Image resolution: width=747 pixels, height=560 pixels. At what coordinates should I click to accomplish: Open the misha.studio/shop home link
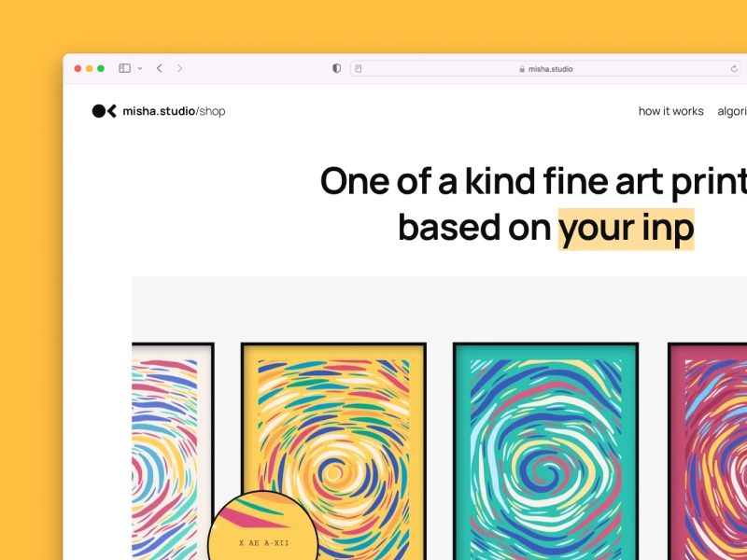[x=174, y=111]
